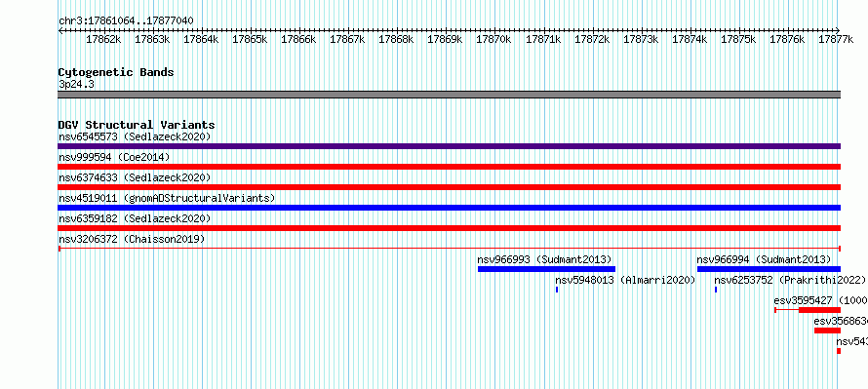
Task: Open the nsv6545573 (Sedlazeck2020) variant label
Action: [x=135, y=136]
